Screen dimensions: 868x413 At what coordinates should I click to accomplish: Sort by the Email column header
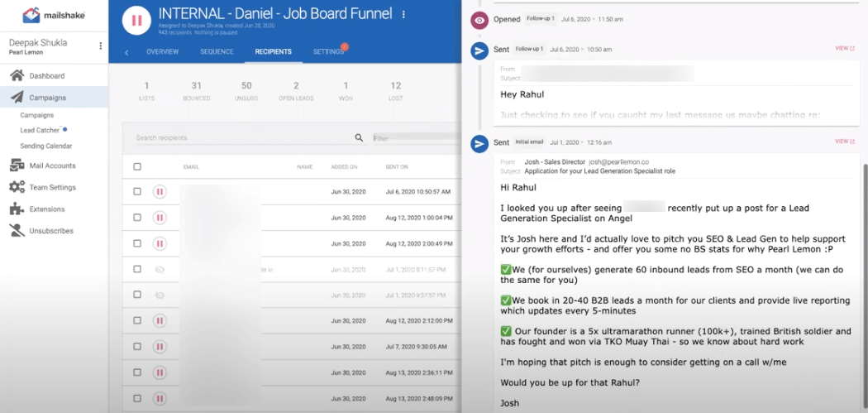[191, 167]
